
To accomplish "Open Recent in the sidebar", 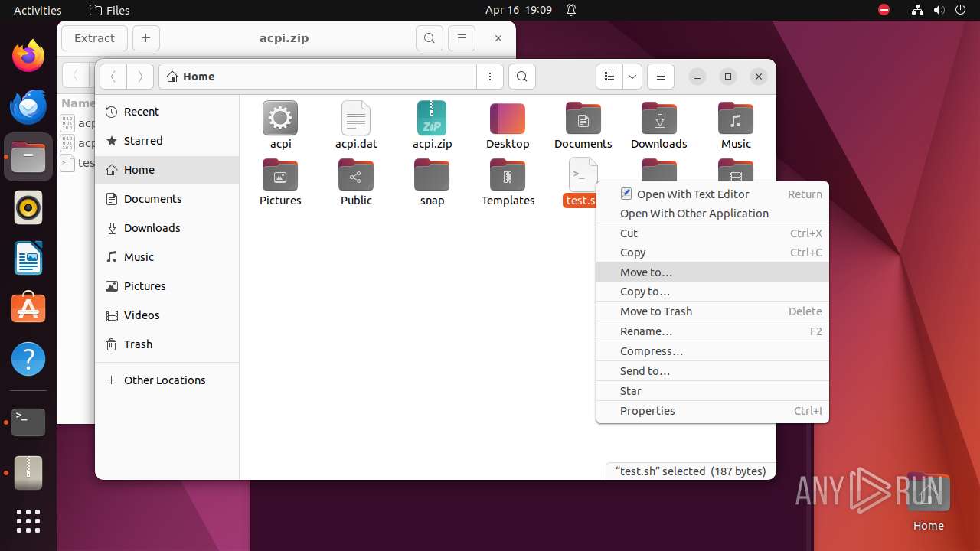I will pos(167,112).
